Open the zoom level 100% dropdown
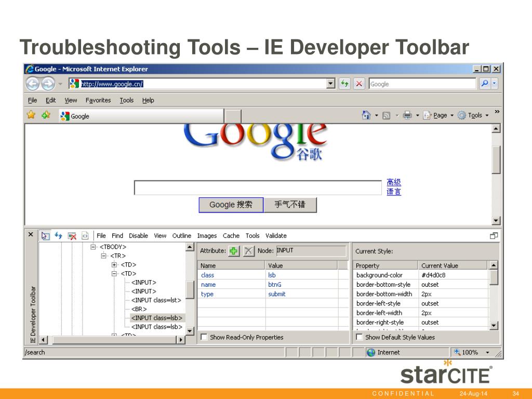The height and width of the screenshot is (399, 532). pyautogui.click(x=487, y=352)
